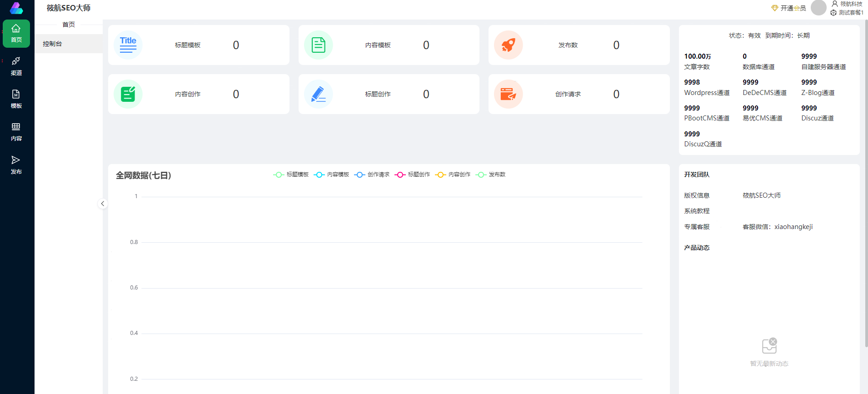Click the person icon beside 筱航科技
The height and width of the screenshot is (394, 868).
[835, 4]
